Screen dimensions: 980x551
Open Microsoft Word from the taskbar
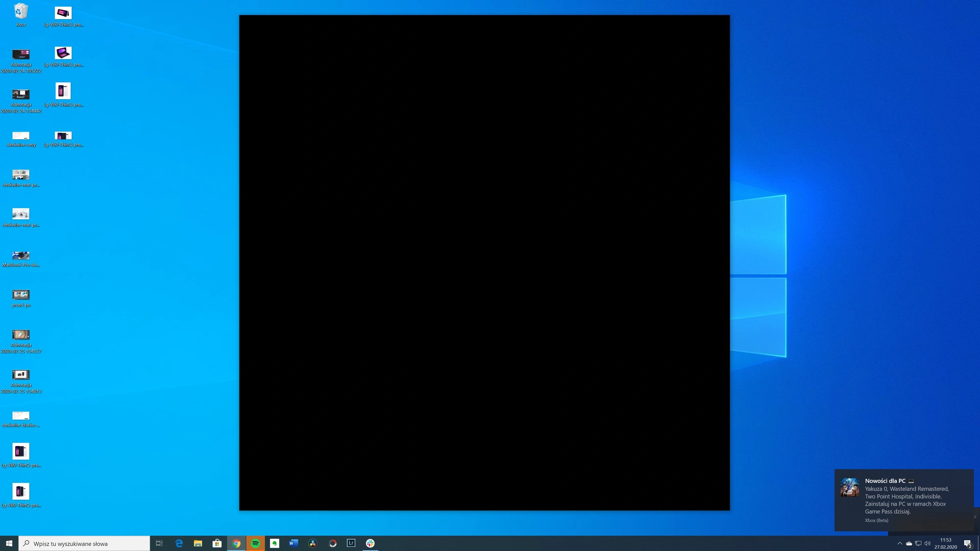click(294, 543)
